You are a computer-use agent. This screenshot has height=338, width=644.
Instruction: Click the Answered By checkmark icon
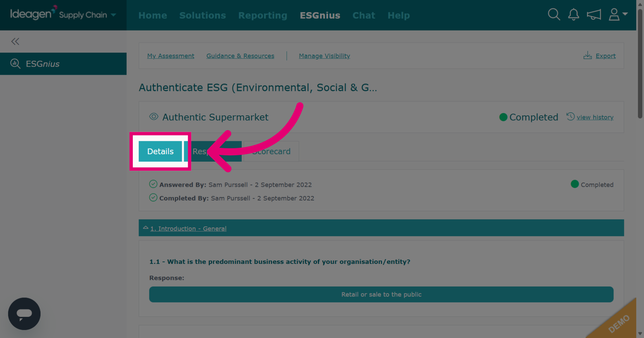pos(153,184)
